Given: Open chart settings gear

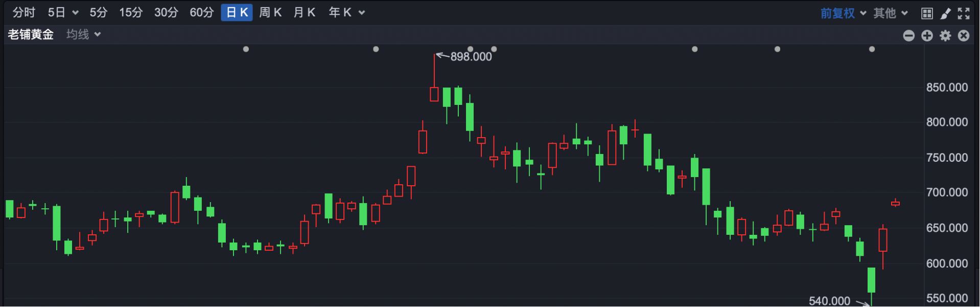Looking at the screenshot, I should click(x=945, y=35).
